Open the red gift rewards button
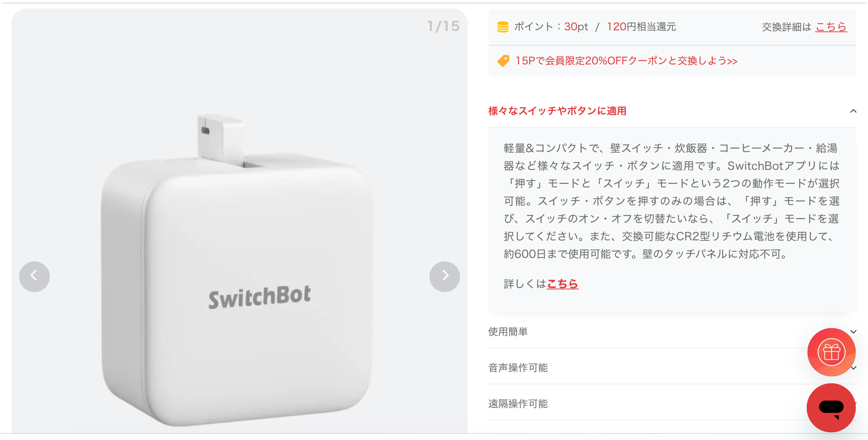 (831, 352)
